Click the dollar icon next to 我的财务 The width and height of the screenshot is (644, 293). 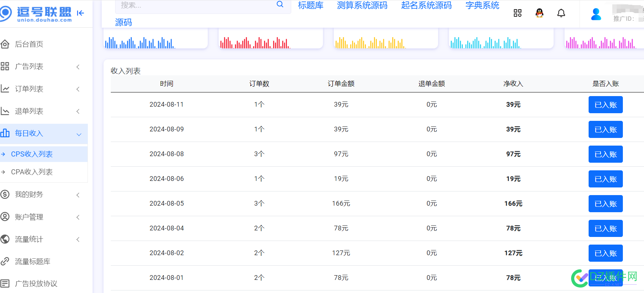[5, 194]
